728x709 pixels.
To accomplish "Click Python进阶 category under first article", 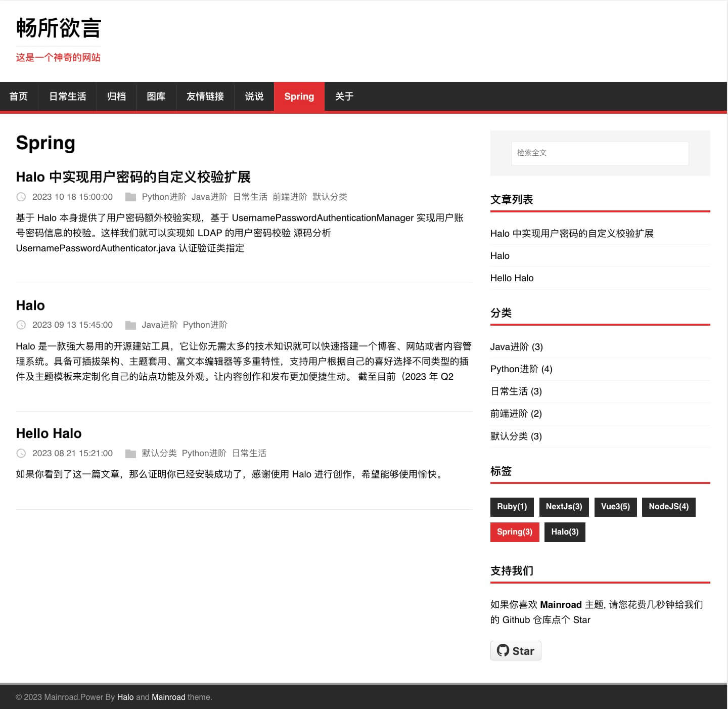I will (x=164, y=197).
